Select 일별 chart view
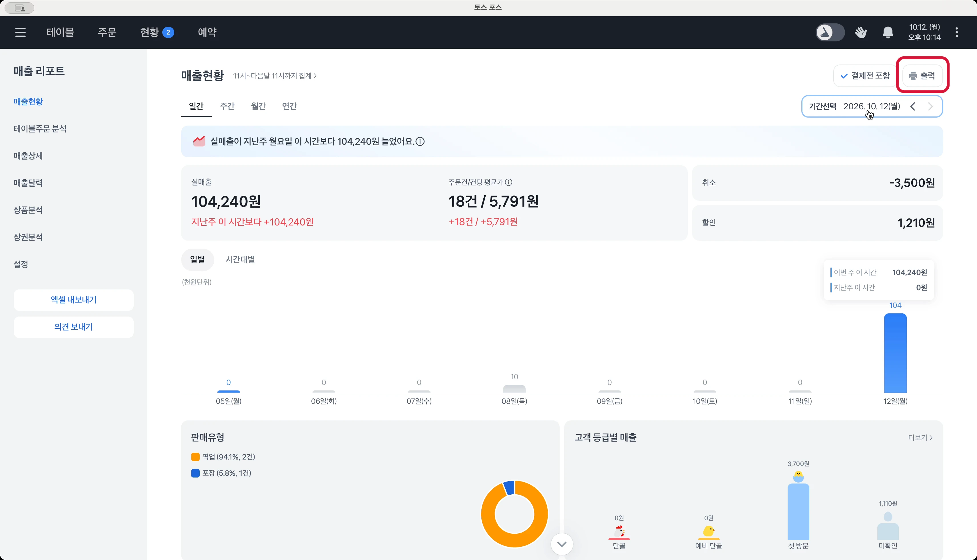 [197, 260]
